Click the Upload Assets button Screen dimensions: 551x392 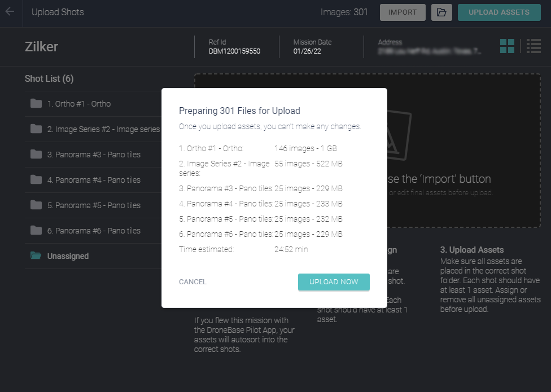coord(499,12)
